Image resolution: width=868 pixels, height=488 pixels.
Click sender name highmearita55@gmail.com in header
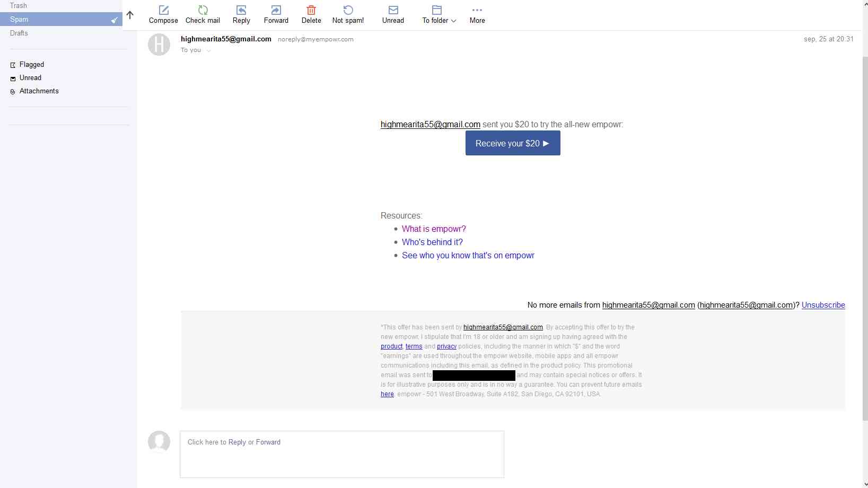[x=226, y=39]
